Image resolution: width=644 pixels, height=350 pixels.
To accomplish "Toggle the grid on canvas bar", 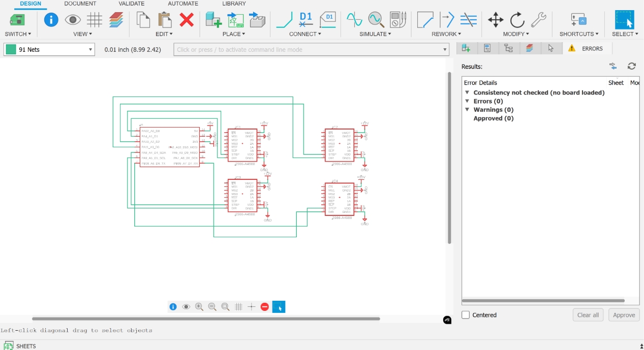I will pyautogui.click(x=238, y=307).
